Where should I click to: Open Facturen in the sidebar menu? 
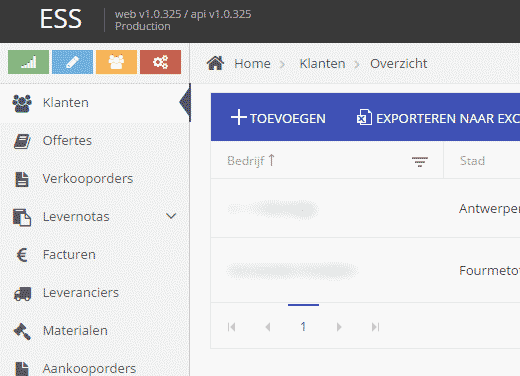tap(95, 255)
